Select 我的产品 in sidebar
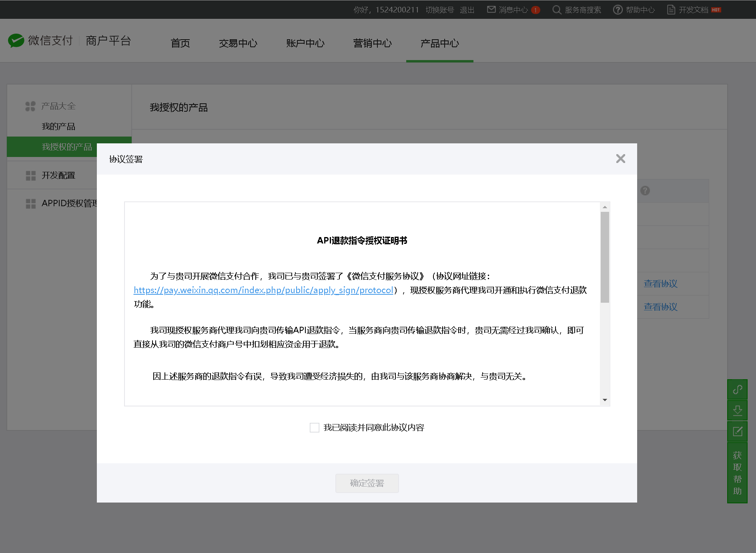 point(58,127)
